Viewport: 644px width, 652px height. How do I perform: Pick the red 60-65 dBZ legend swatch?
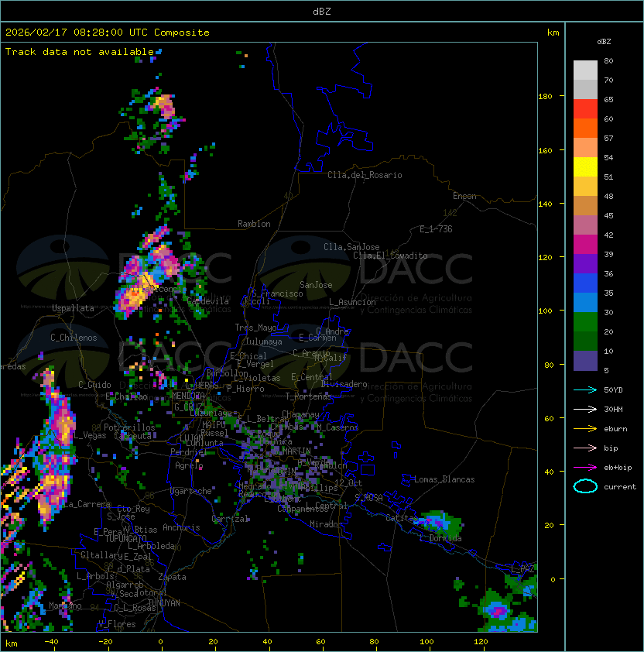pyautogui.click(x=585, y=109)
